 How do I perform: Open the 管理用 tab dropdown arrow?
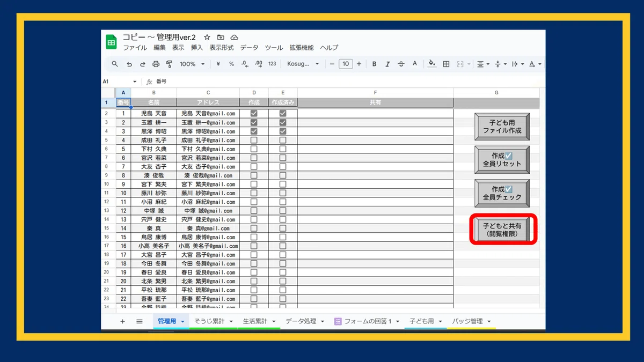coord(183,322)
